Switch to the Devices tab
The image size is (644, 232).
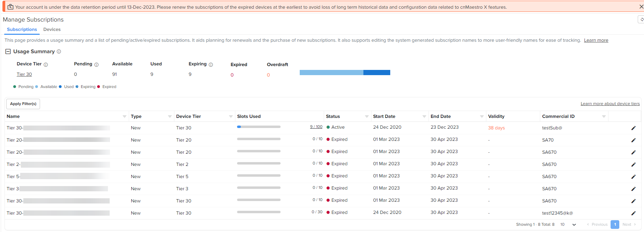pos(52,30)
